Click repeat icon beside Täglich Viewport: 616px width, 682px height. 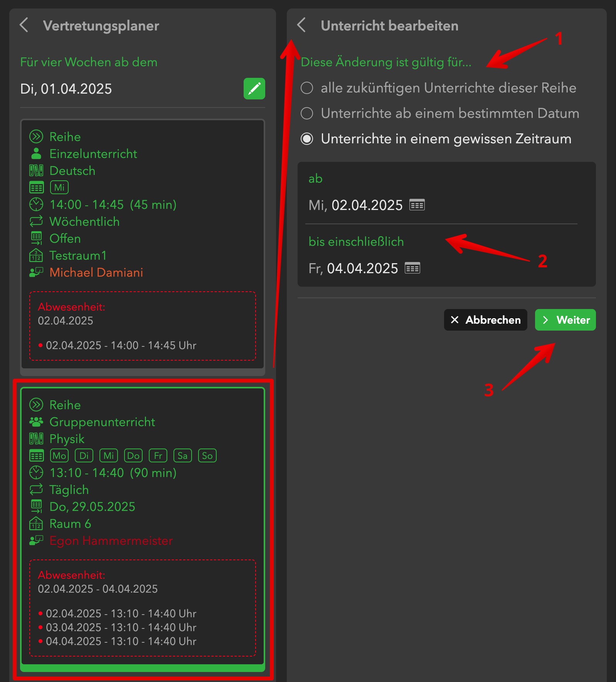36,490
